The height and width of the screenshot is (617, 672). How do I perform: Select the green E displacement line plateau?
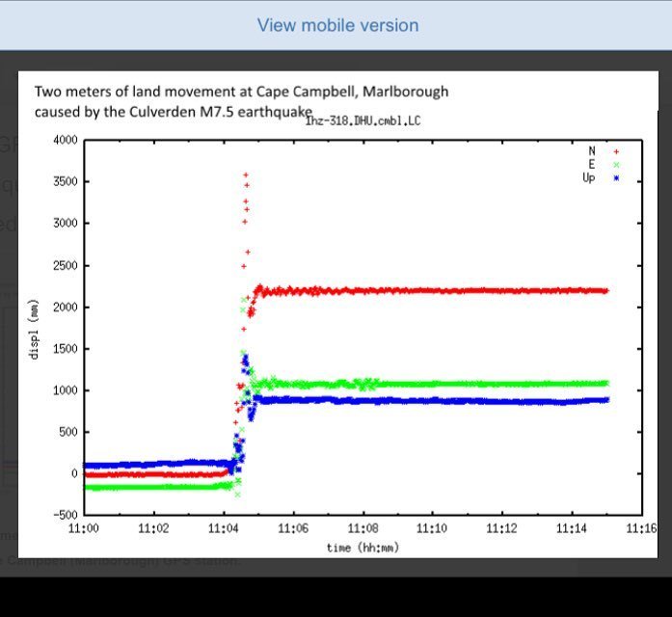(x=434, y=384)
